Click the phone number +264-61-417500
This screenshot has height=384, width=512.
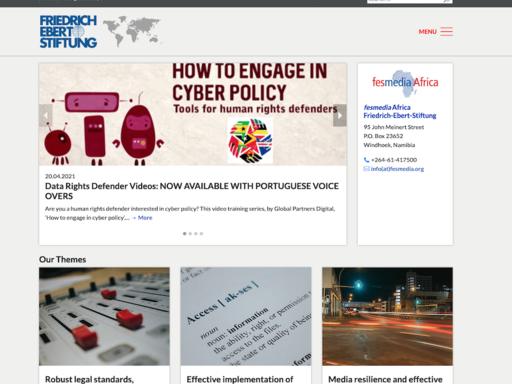click(x=394, y=160)
